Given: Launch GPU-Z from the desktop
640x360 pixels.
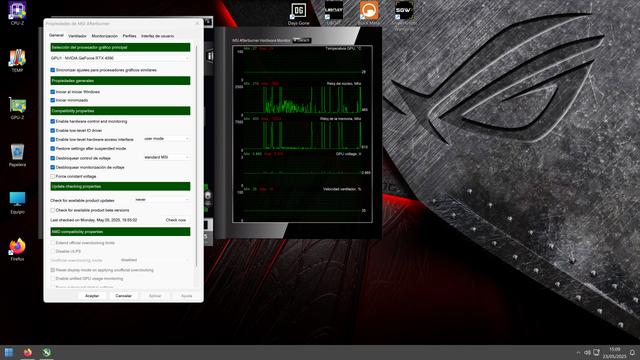Looking at the screenshot, I should [17, 108].
